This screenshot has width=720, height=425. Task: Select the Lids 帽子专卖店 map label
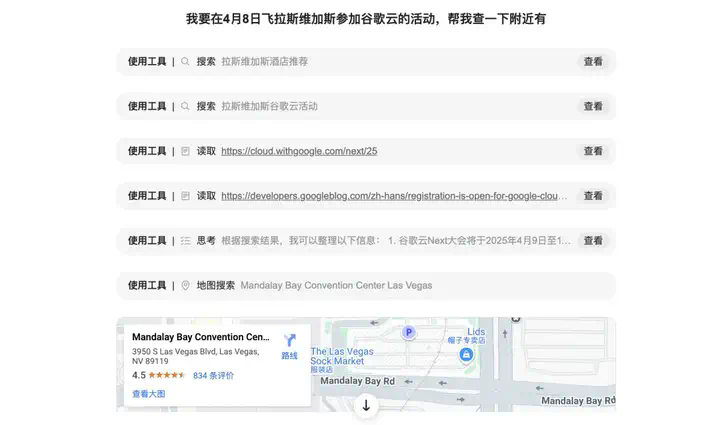(x=467, y=336)
